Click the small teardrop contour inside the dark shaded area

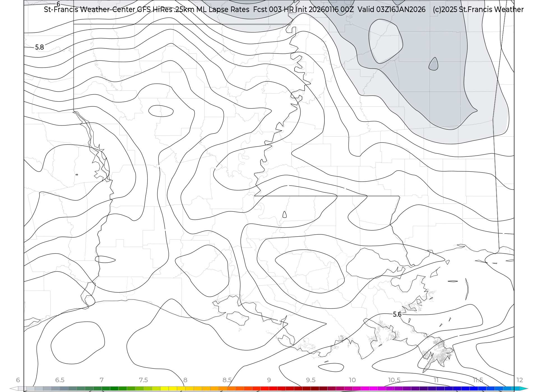[x=433, y=64]
